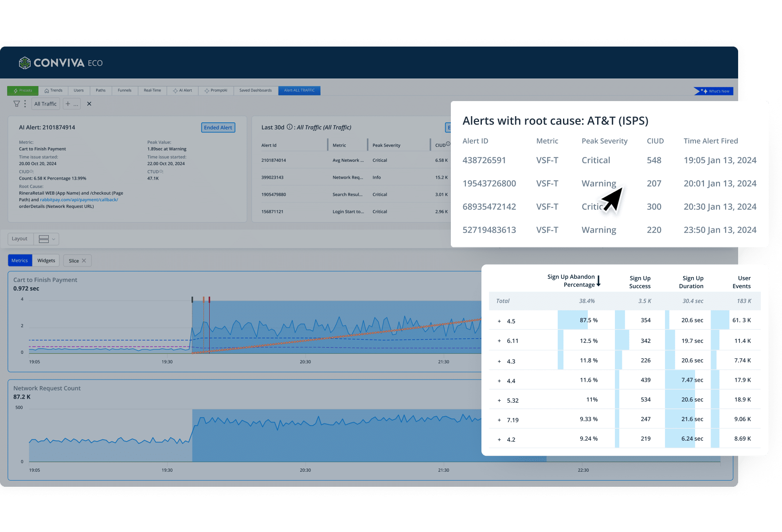Open the Layout dropdown selector
Image resolution: width=782 pixels, height=532 pixels.
[x=47, y=239]
